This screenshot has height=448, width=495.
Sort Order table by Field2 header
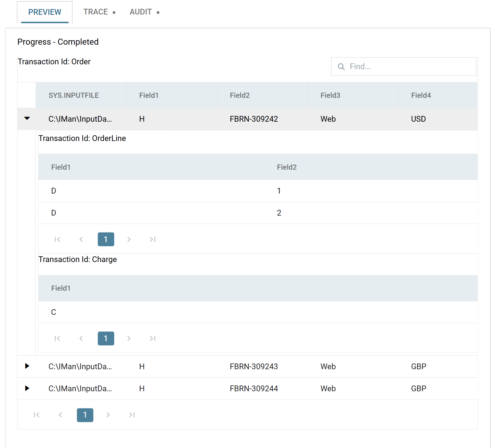click(262, 95)
